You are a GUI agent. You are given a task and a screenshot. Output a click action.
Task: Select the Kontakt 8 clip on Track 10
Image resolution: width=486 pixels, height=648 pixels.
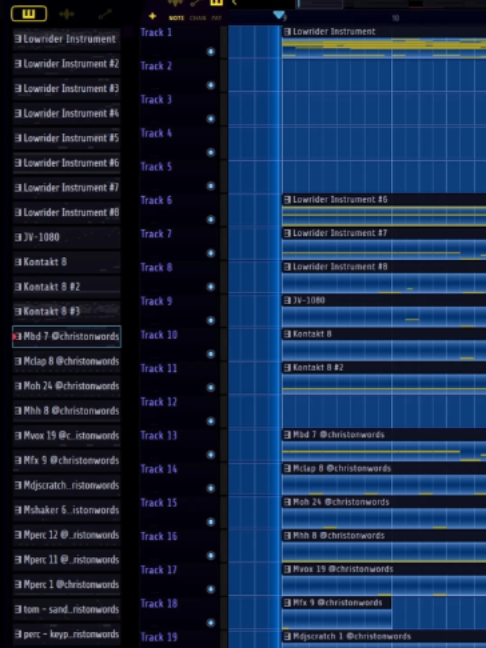[384, 344]
